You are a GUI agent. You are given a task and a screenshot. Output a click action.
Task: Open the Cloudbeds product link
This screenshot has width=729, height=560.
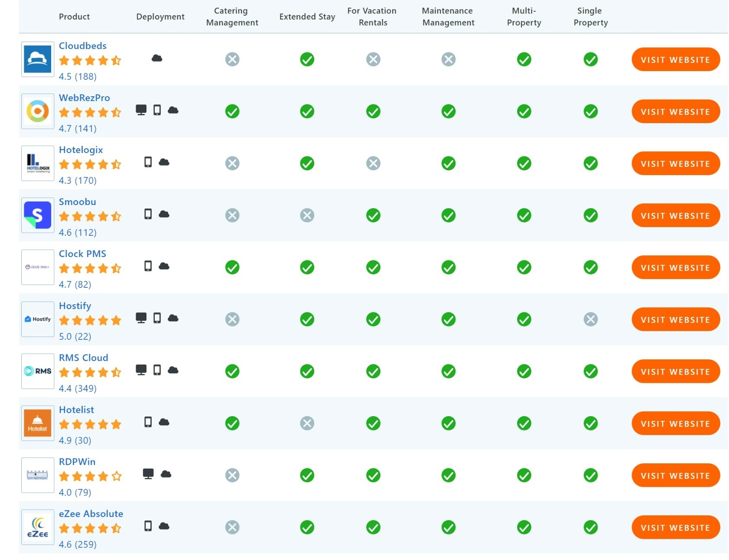[x=82, y=46]
